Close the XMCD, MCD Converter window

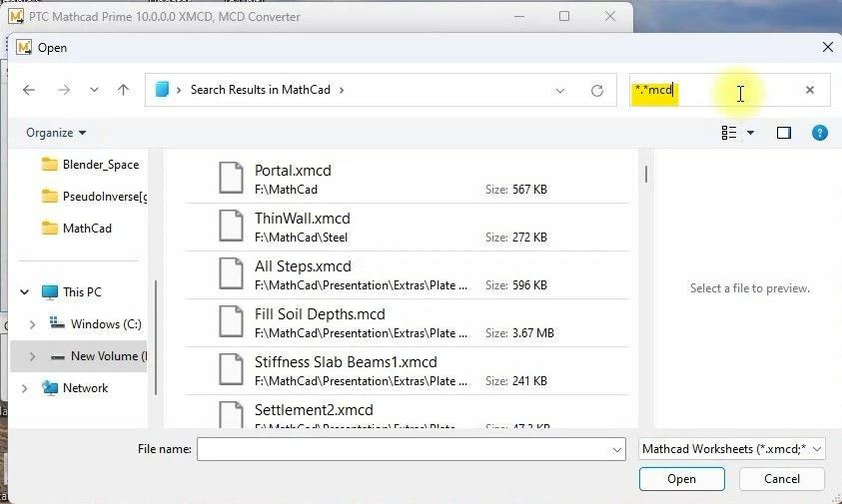(610, 16)
